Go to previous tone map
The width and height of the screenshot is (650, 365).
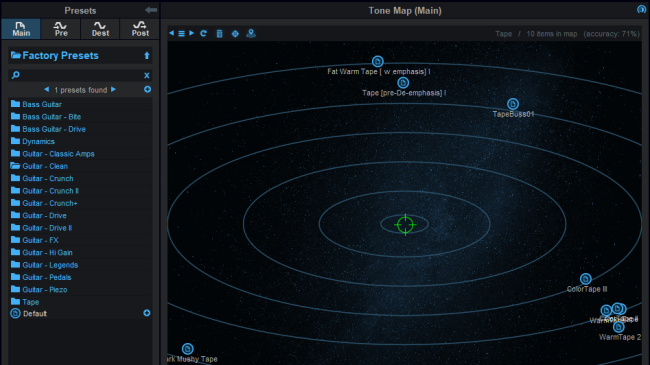coord(171,33)
